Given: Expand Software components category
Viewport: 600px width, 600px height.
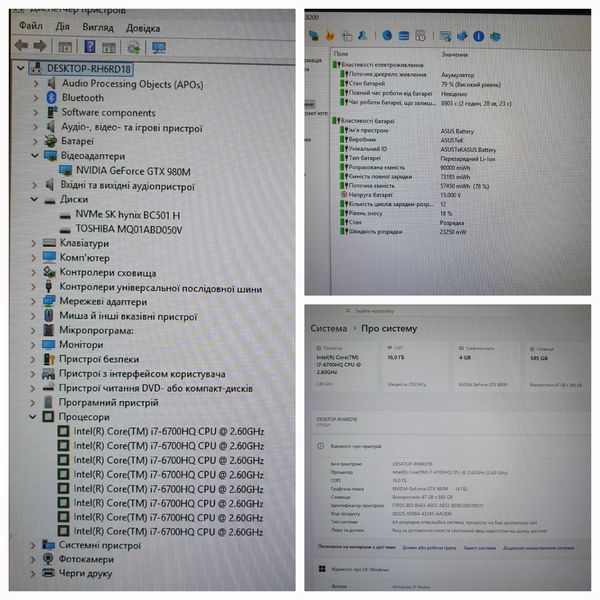Looking at the screenshot, I should [x=36, y=112].
